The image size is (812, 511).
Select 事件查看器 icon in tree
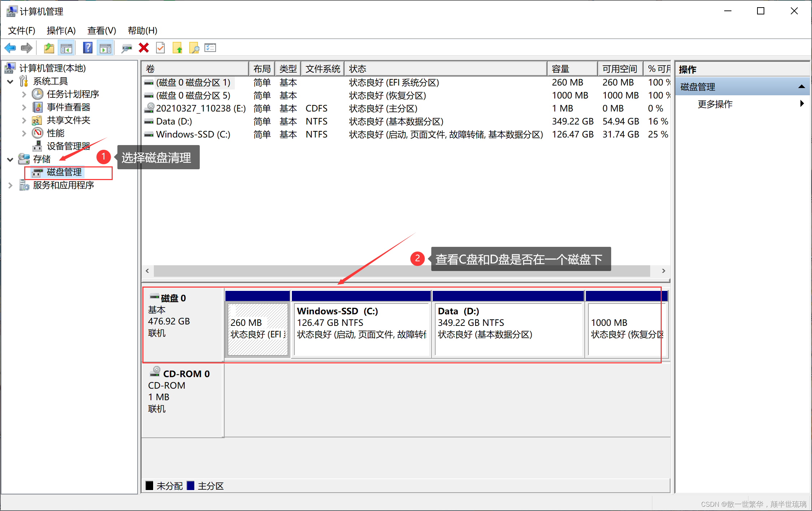tap(38, 107)
